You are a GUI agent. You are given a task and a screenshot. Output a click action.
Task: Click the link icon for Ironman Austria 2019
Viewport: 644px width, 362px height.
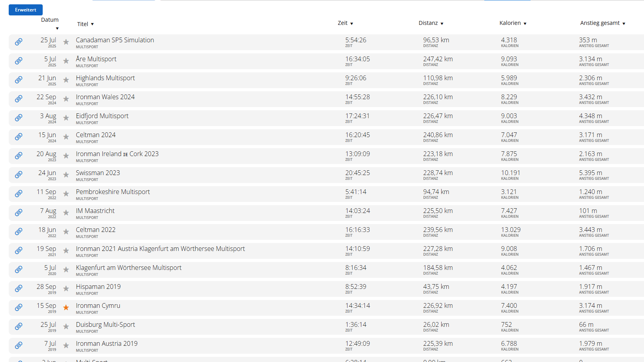tap(19, 345)
